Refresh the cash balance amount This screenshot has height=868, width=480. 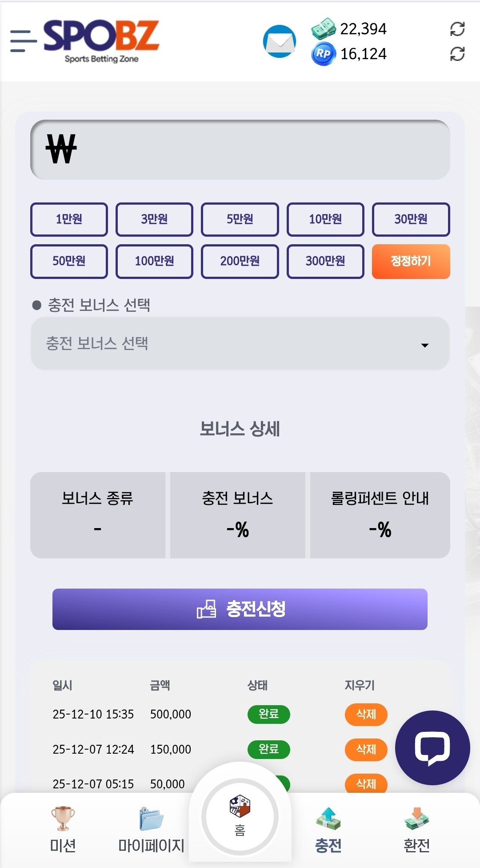tap(457, 29)
